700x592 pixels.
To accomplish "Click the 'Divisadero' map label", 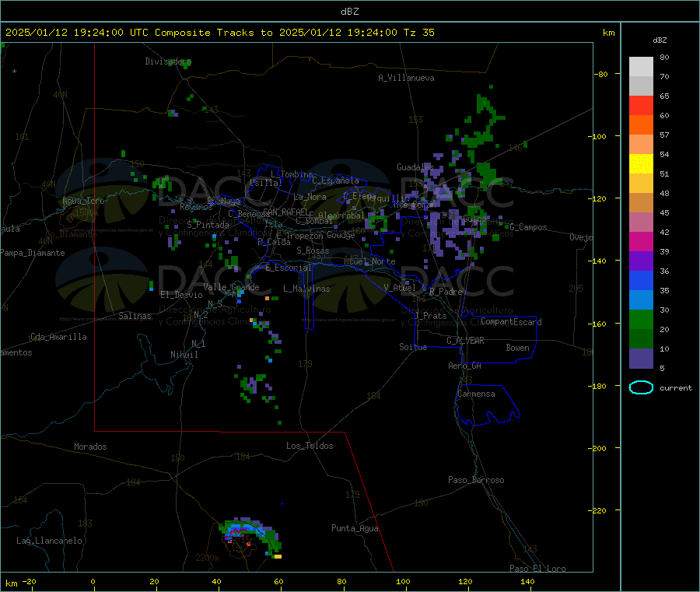I will (168, 61).
